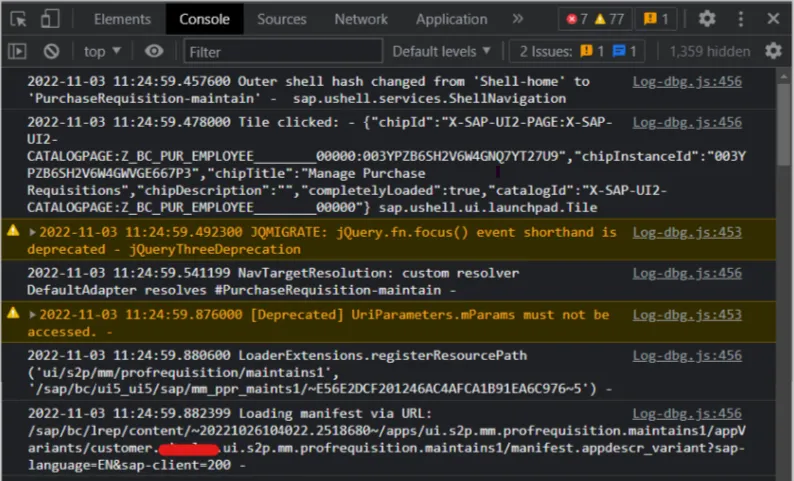Open Log-dbg.js:456 link on Tile clicked entry
Image resolution: width=794 pixels, height=481 pixels.
click(687, 122)
